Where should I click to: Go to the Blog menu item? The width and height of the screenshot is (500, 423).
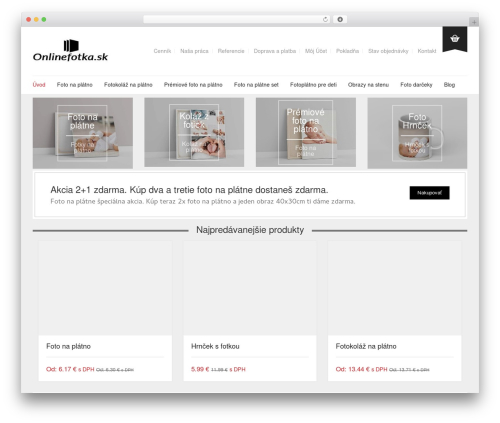[x=449, y=85]
